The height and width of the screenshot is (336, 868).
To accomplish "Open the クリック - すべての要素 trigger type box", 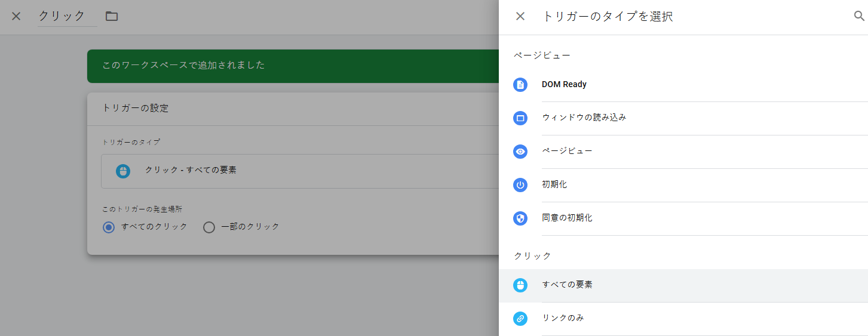I will [299, 171].
